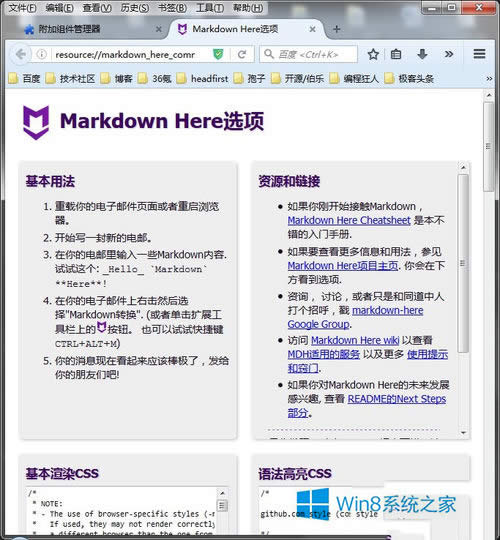
Task: Open the Markdown Here项目主页 link
Action: coord(343,266)
